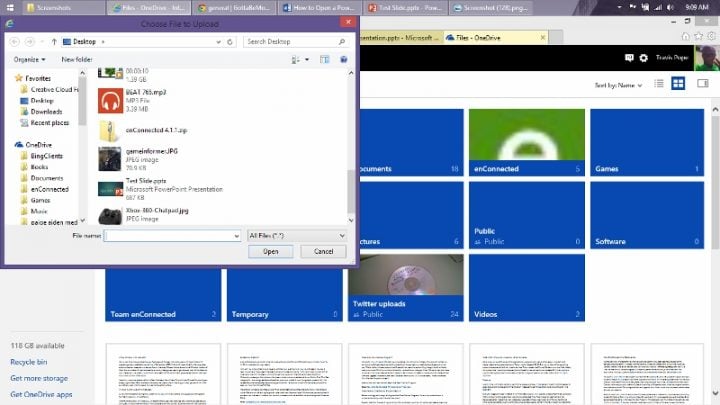Open the enConnected folder tile

click(x=527, y=142)
